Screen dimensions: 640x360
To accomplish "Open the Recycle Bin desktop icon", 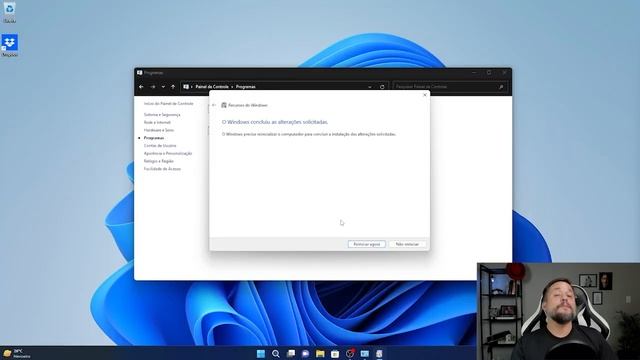I will [9, 12].
